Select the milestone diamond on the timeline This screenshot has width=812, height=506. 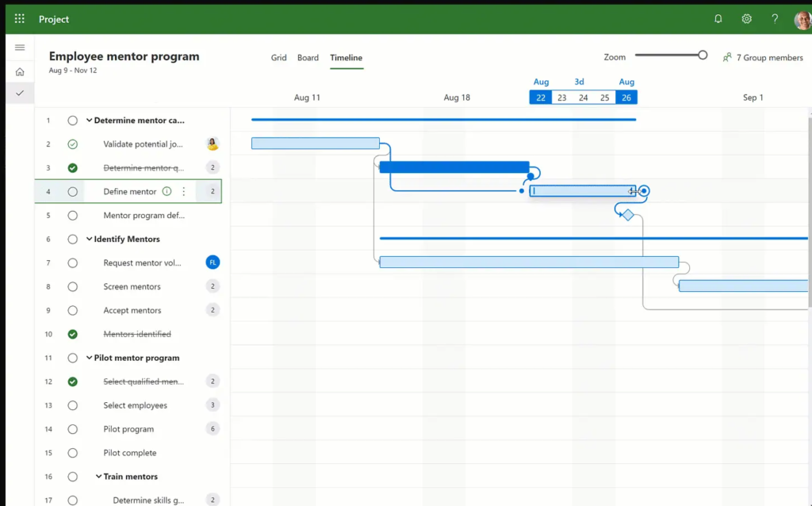(628, 215)
